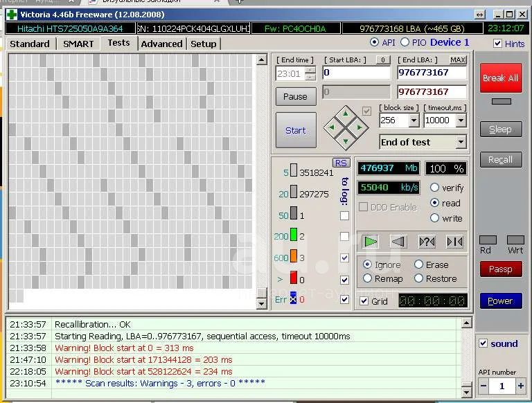Click the Pause button
Screen dimensions: 532x403
pos(296,97)
